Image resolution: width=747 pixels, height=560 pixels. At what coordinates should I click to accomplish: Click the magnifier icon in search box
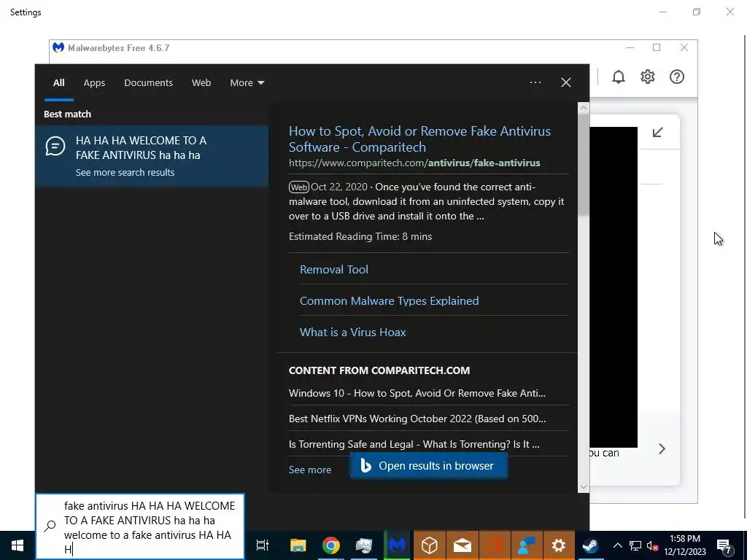(50, 526)
